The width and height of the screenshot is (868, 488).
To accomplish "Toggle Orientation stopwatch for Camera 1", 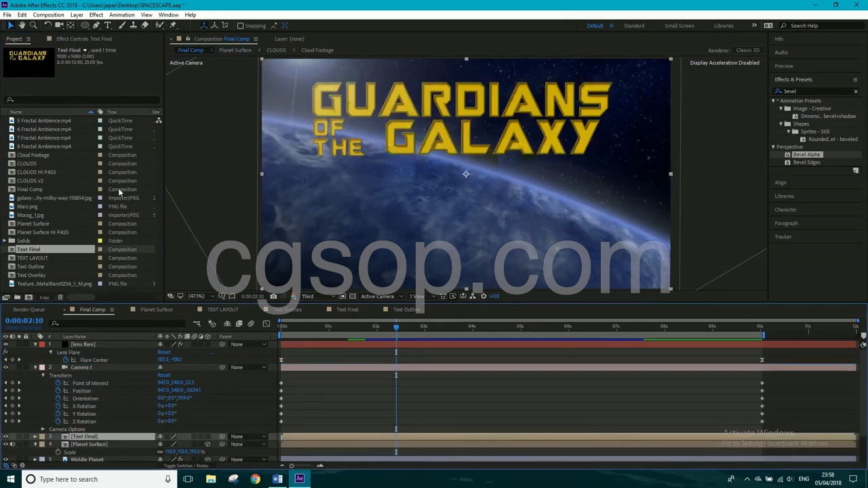I will (58, 399).
